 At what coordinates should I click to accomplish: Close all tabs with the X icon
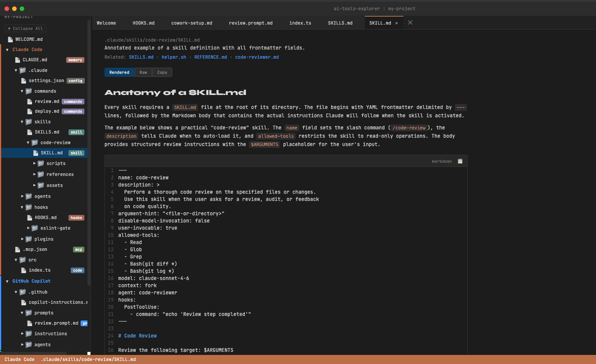pyautogui.click(x=410, y=23)
